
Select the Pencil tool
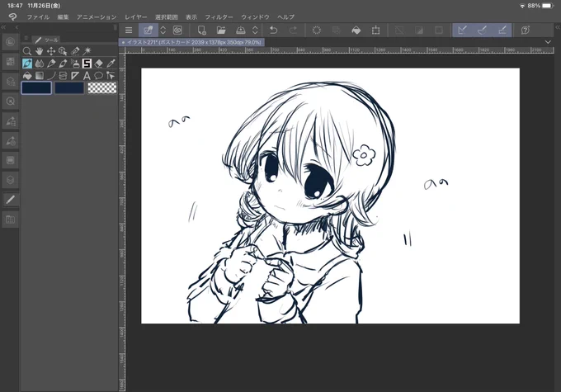[x=51, y=64]
